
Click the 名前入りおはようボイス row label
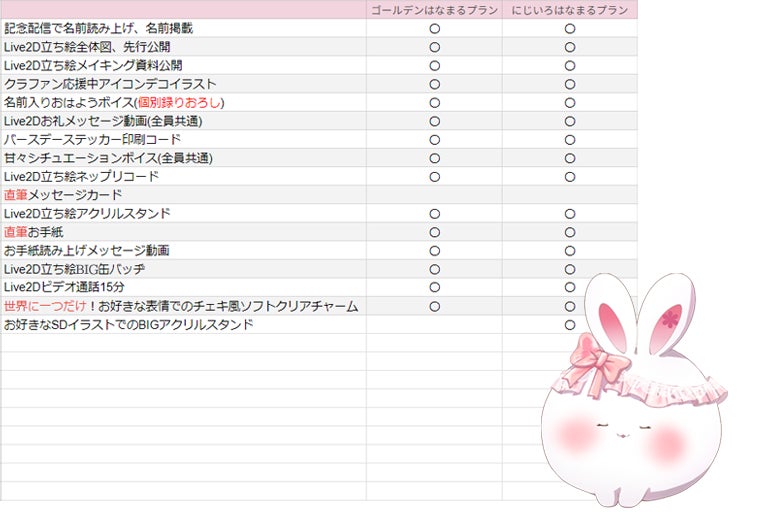point(114,103)
